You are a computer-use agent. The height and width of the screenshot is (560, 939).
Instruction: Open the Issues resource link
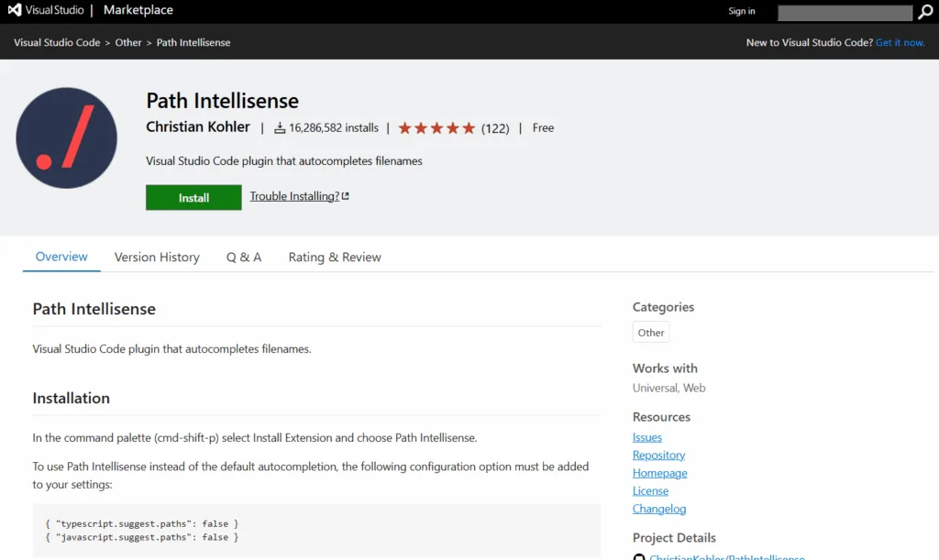(x=647, y=437)
